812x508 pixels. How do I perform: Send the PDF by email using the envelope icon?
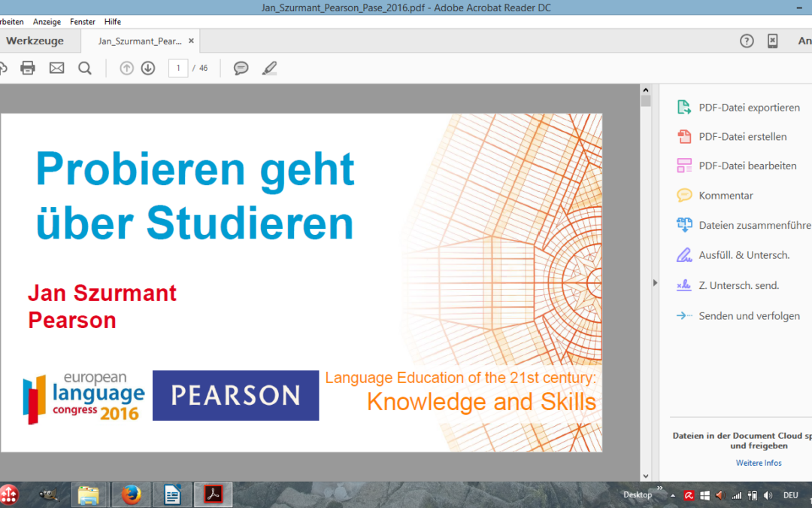(56, 68)
